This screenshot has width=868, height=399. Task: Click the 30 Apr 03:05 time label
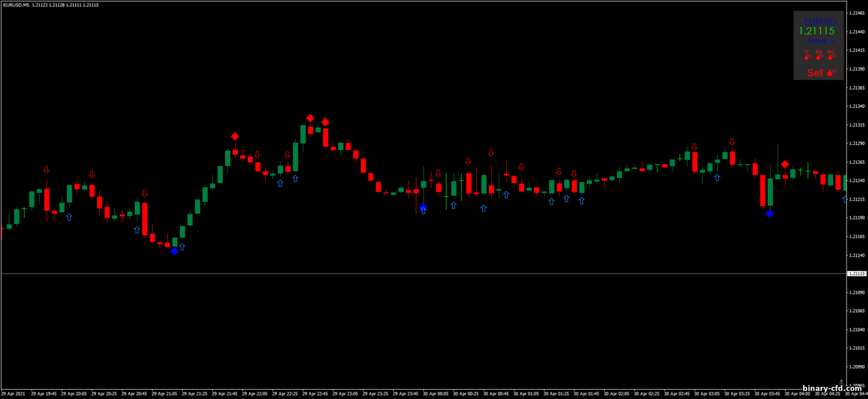[707, 394]
